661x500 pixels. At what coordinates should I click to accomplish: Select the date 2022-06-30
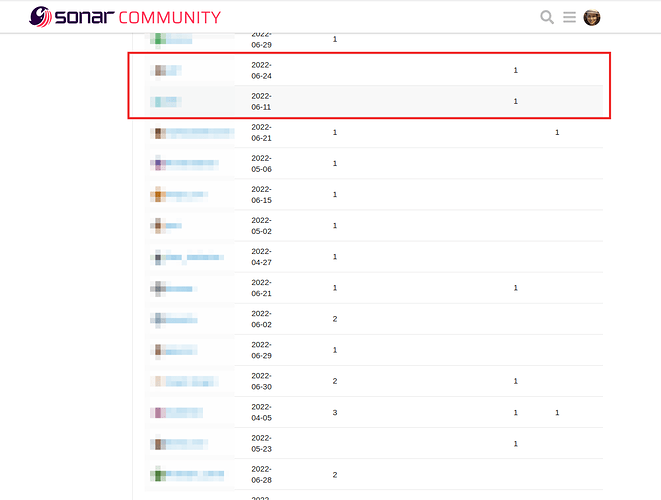click(261, 381)
